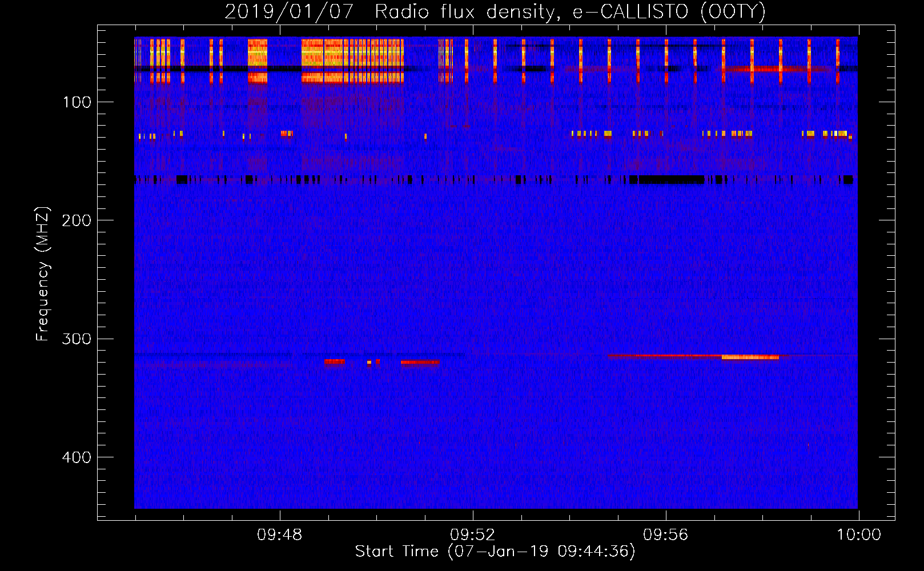Click the 100 frequency tick label
The image size is (924, 571).
(77, 102)
